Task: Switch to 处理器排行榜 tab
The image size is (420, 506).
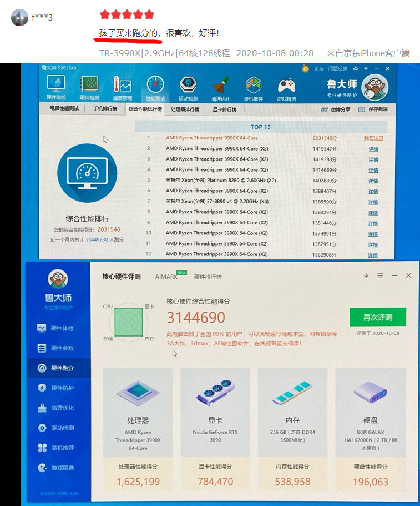Action: [185, 109]
